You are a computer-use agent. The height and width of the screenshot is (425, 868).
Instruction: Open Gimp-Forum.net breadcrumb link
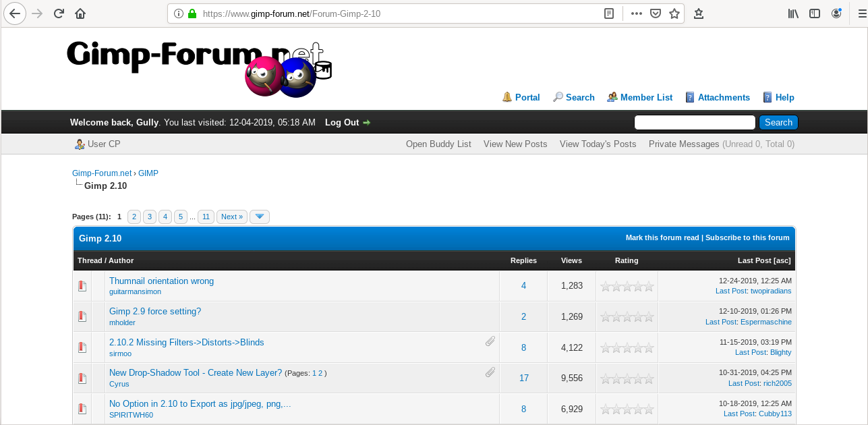coord(102,173)
